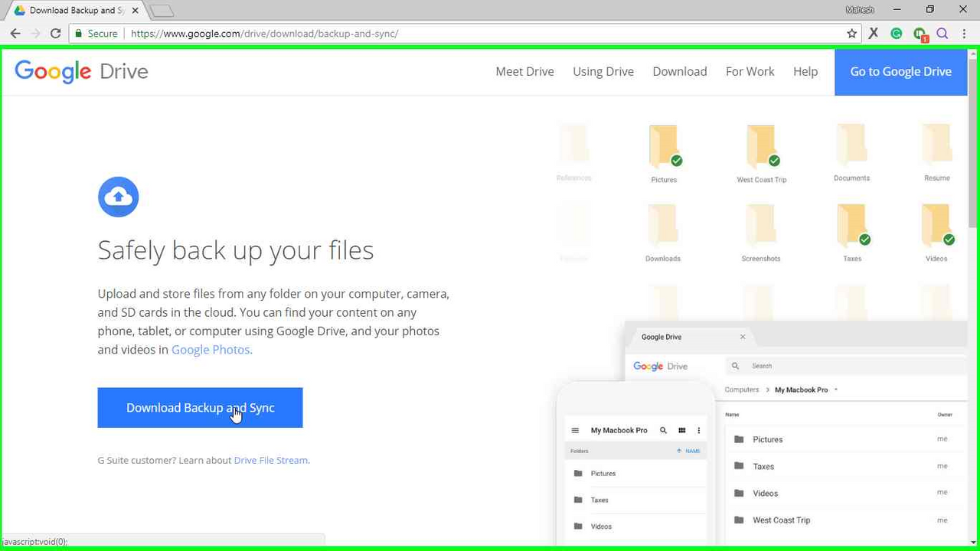Open Help in navigation
The width and height of the screenshot is (980, 551).
pos(805,71)
